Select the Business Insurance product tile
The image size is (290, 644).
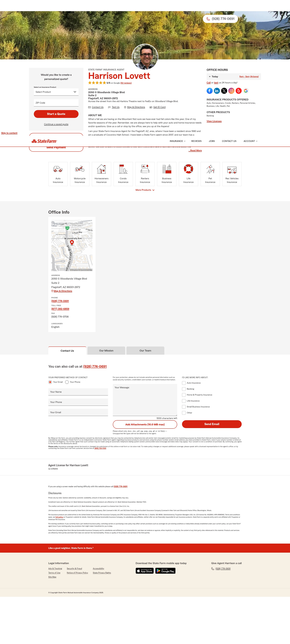(x=167, y=174)
